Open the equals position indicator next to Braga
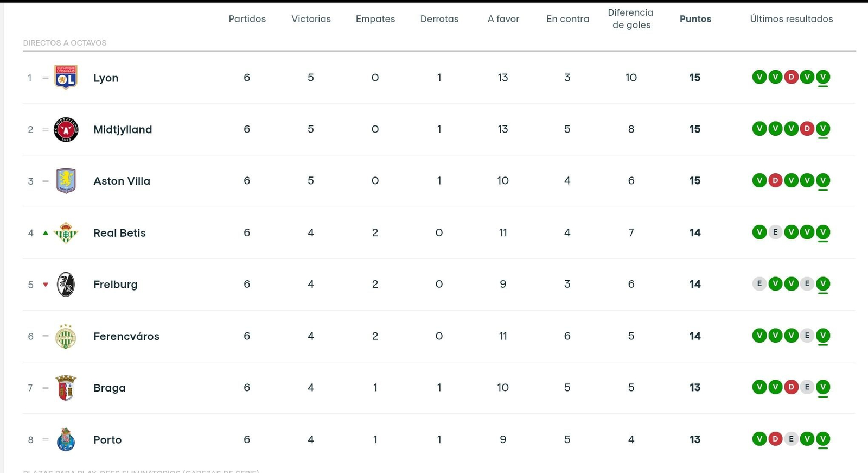 coord(44,388)
